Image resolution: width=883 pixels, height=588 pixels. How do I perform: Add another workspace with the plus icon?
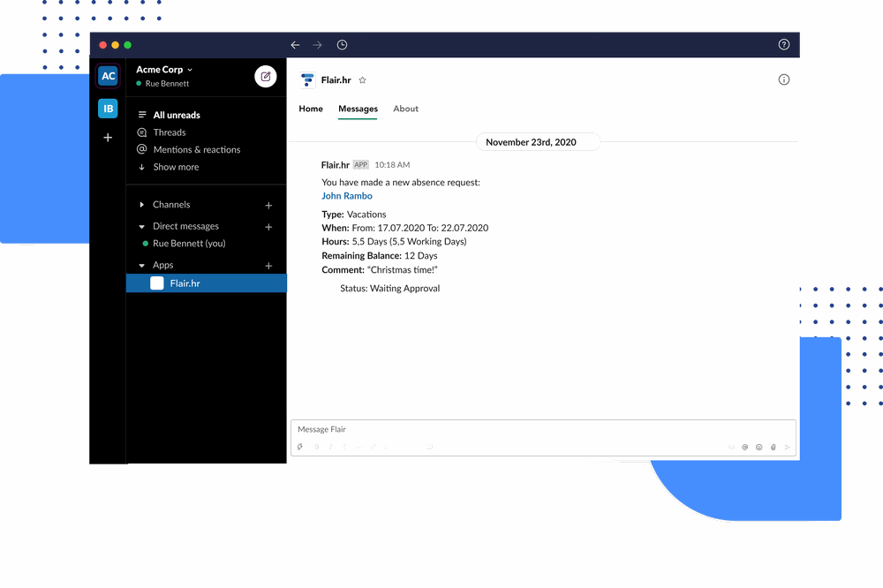[x=108, y=138]
